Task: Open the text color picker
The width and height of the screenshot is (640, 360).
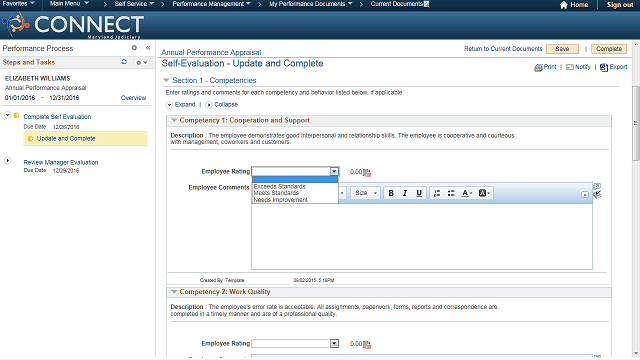Action: coord(467,193)
